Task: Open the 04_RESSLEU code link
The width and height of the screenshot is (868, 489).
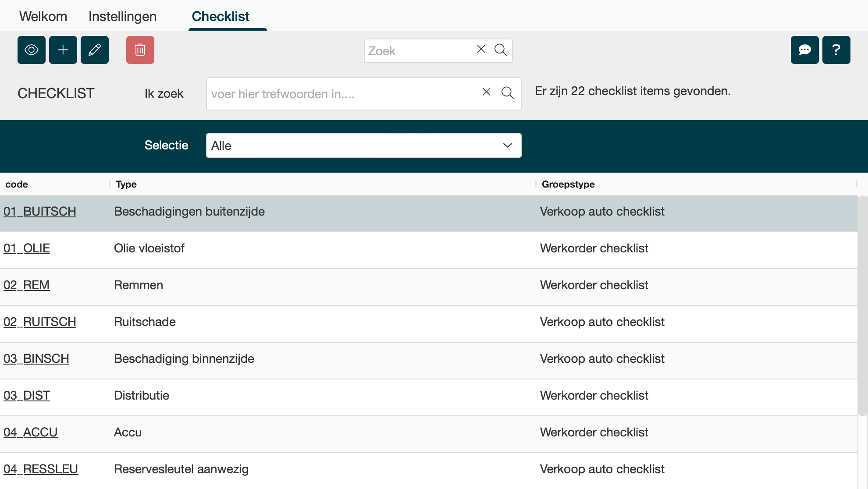Action: pyautogui.click(x=41, y=469)
